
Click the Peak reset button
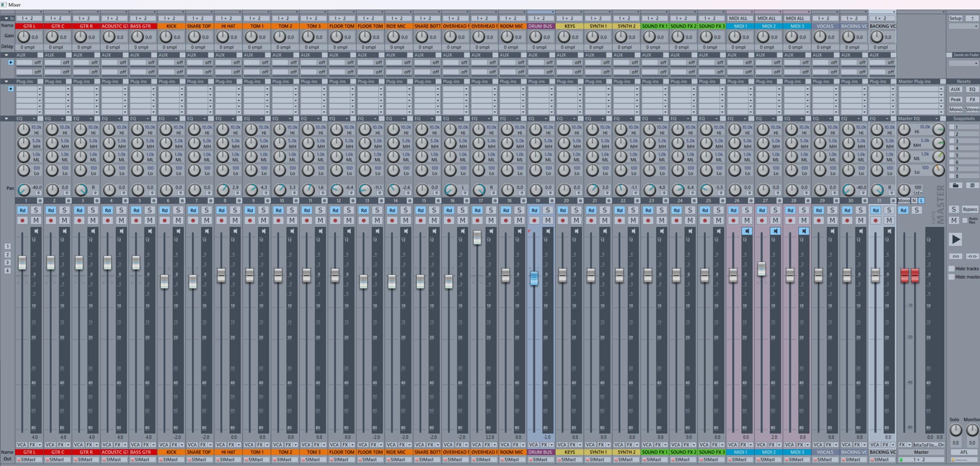pos(955,100)
